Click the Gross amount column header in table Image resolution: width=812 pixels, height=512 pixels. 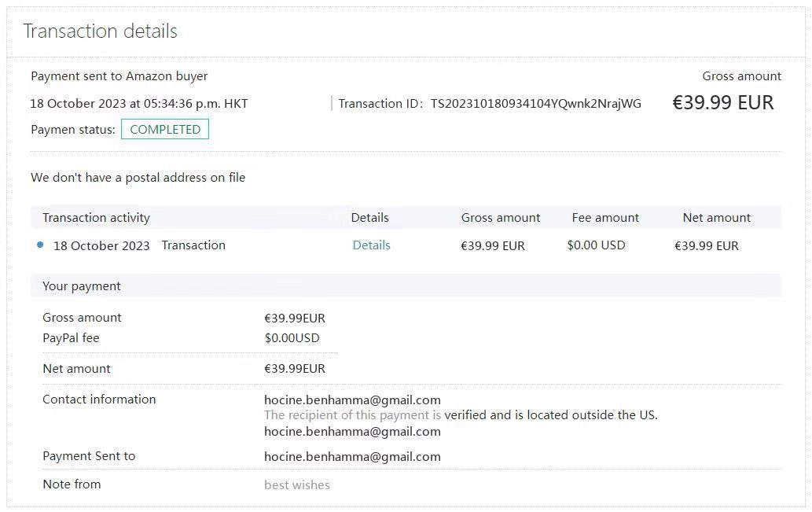pyautogui.click(x=501, y=218)
